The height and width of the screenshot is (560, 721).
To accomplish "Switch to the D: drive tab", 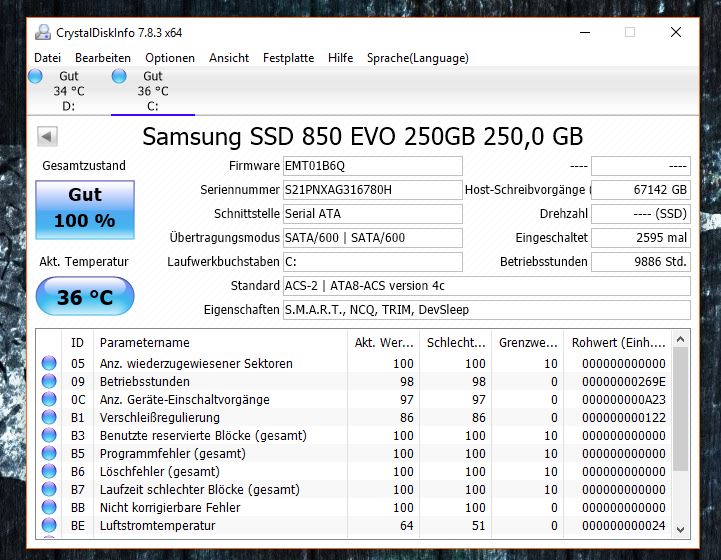I will pos(69,91).
